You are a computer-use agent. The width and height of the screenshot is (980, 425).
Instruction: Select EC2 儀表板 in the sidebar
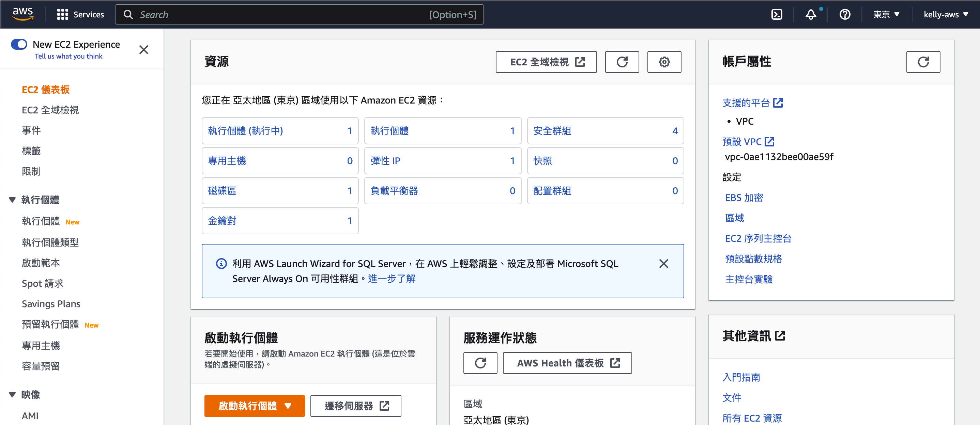[46, 89]
